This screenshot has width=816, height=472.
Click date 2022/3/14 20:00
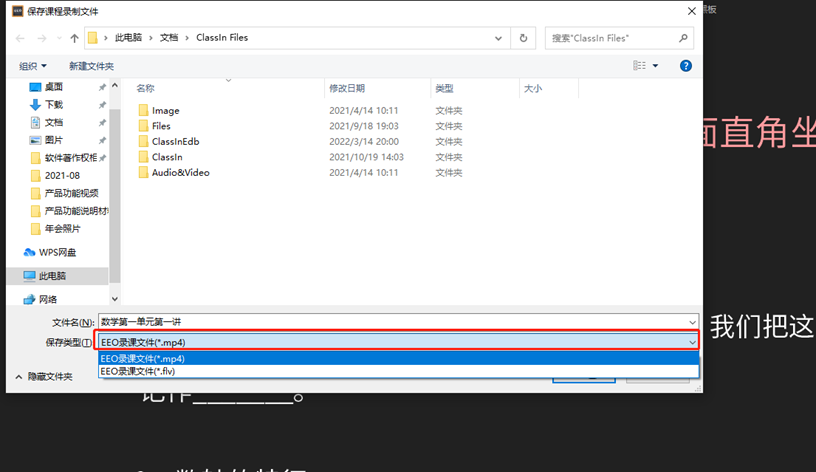coord(364,142)
